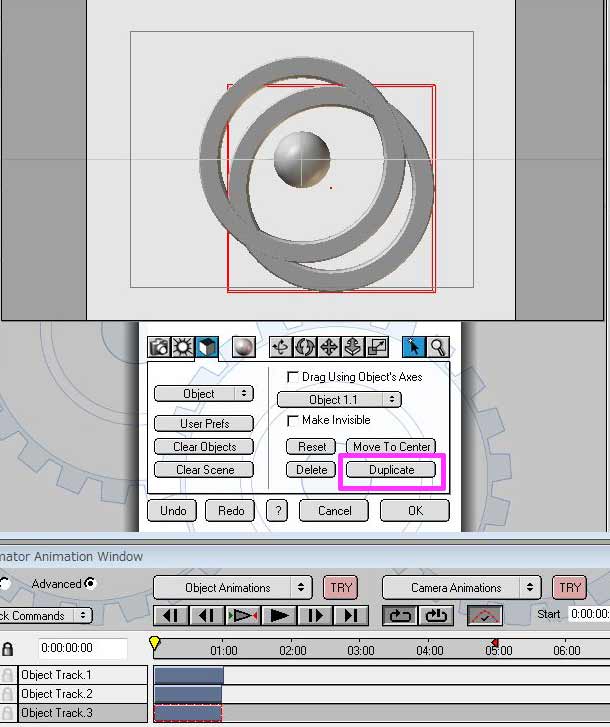This screenshot has height=727, width=610.
Task: Open the Object Animations dropdown
Action: click(233, 587)
